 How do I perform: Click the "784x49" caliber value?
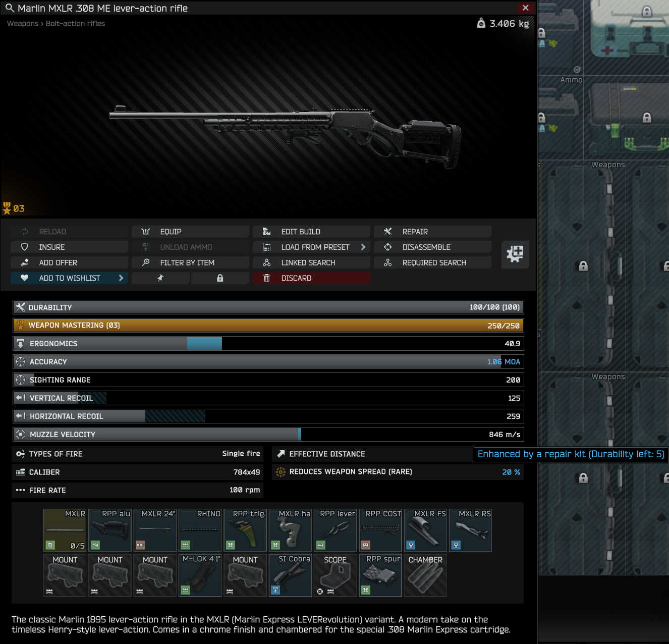(247, 472)
